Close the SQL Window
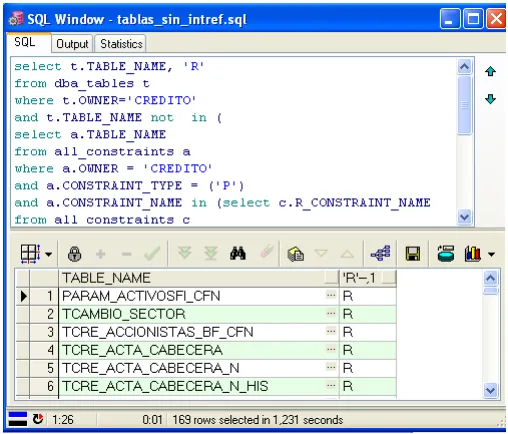The width and height of the screenshot is (508, 434). coord(496,19)
